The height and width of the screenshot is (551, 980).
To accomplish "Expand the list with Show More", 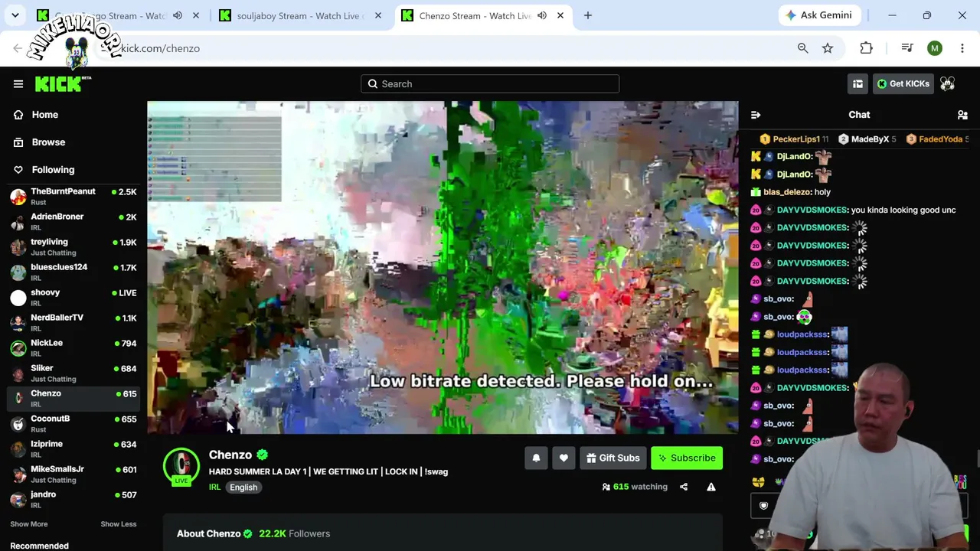I will [29, 524].
